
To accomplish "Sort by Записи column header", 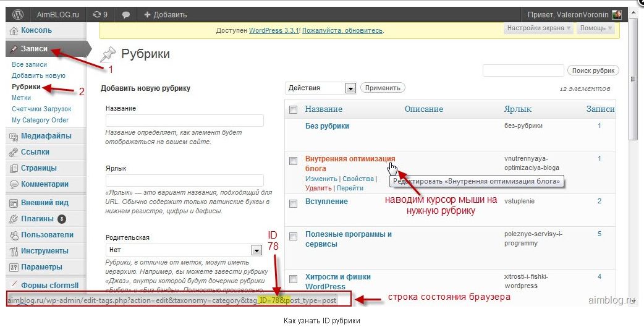I will tap(601, 109).
